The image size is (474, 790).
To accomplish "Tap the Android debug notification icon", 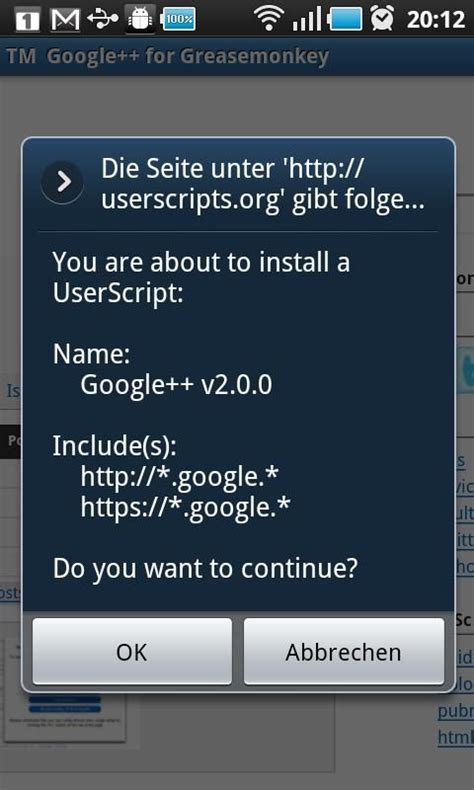I will pyautogui.click(x=141, y=19).
